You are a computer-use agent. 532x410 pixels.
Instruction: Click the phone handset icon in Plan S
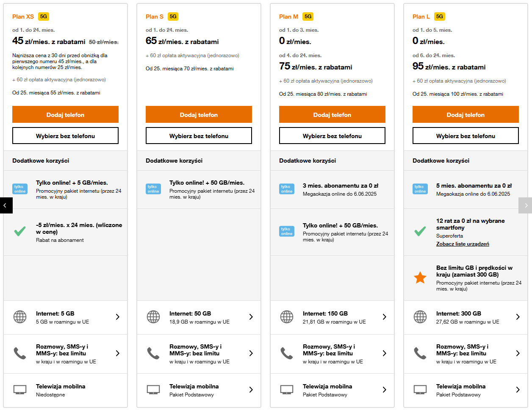[153, 353]
